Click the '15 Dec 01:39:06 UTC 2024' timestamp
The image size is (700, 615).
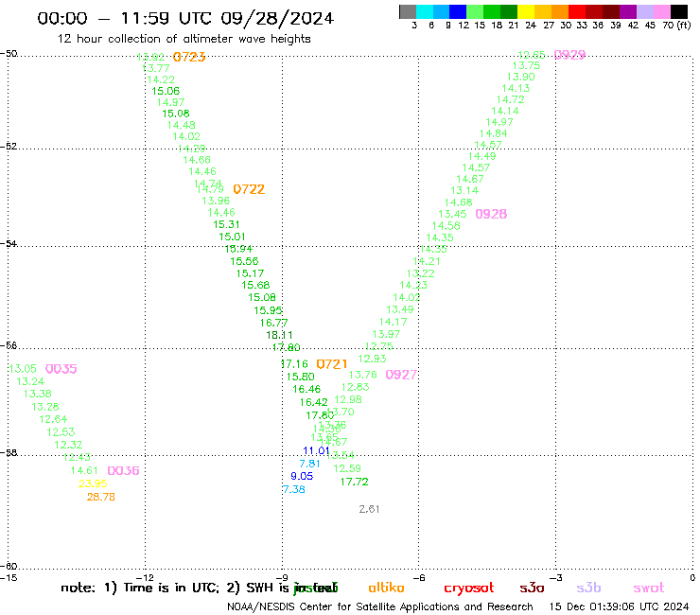(x=619, y=606)
